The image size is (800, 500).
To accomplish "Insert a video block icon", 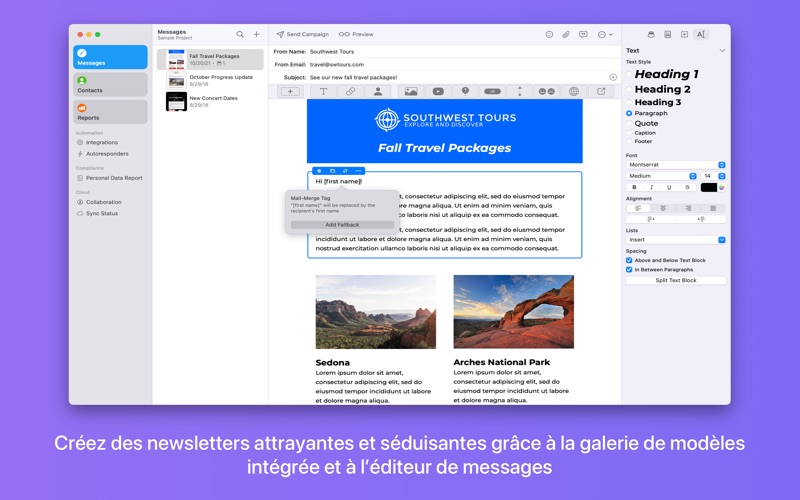I will point(438,91).
